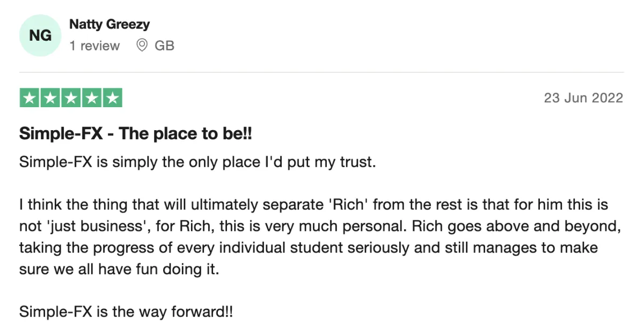Click the line starting 'not 'just business''
Screen dimensions: 644x336
pyautogui.click(x=320, y=227)
